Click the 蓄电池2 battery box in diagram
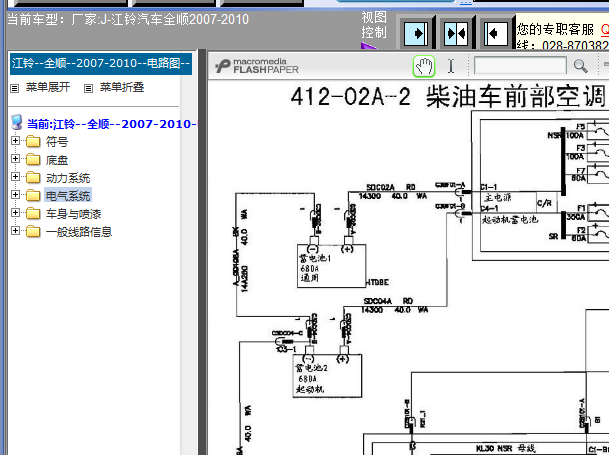Screen dimensions: 609x455 pyautogui.click(x=327, y=376)
